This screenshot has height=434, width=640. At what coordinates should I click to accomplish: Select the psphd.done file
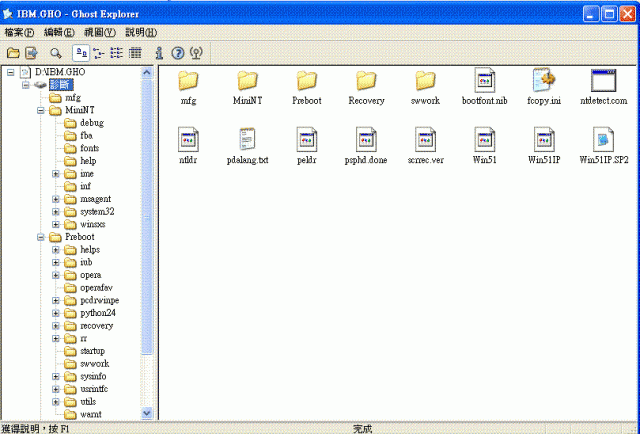pos(366,146)
